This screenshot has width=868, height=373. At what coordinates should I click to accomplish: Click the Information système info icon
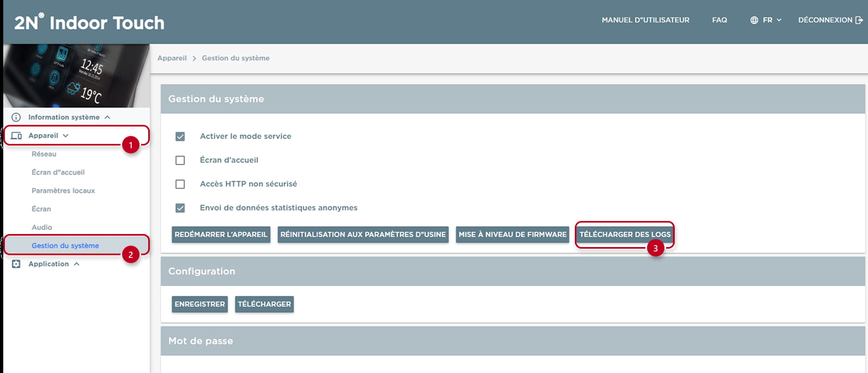tap(16, 117)
